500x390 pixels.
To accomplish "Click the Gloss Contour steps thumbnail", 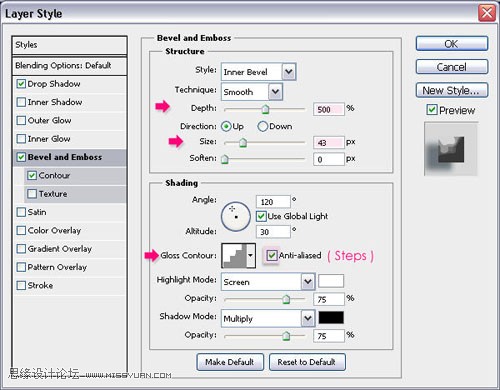I will click(234, 256).
